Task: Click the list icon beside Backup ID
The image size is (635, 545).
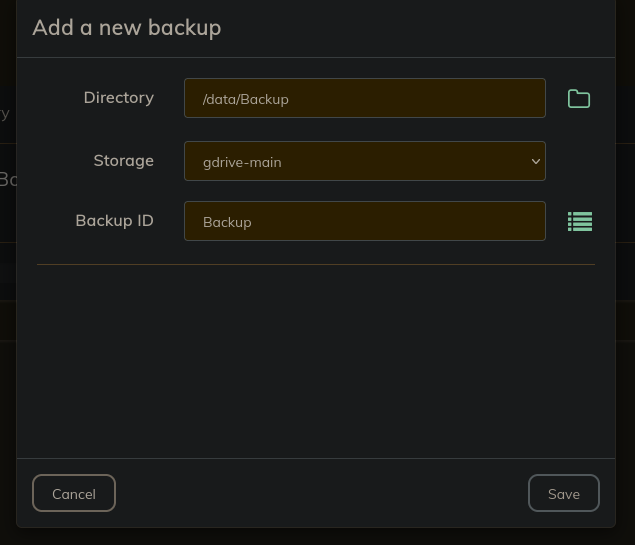Action: [x=580, y=221]
